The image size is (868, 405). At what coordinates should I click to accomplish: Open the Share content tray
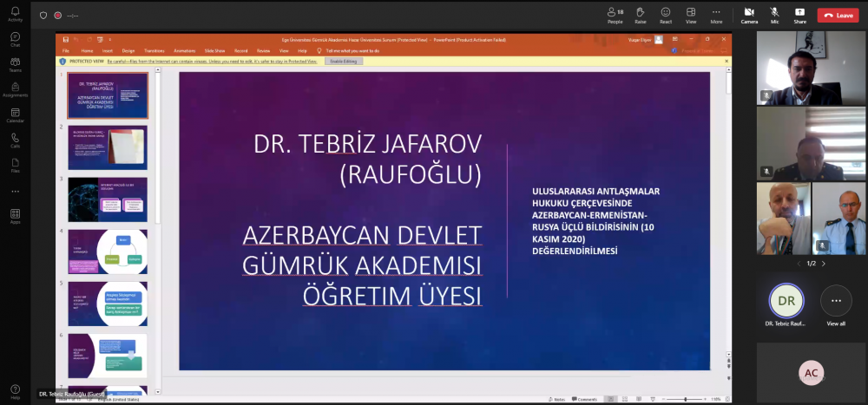[x=799, y=15]
